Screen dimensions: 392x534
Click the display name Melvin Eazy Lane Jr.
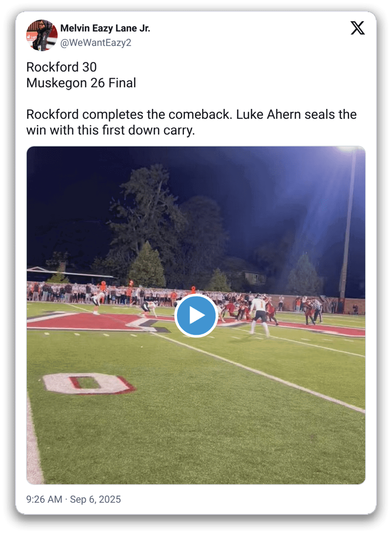click(x=105, y=28)
